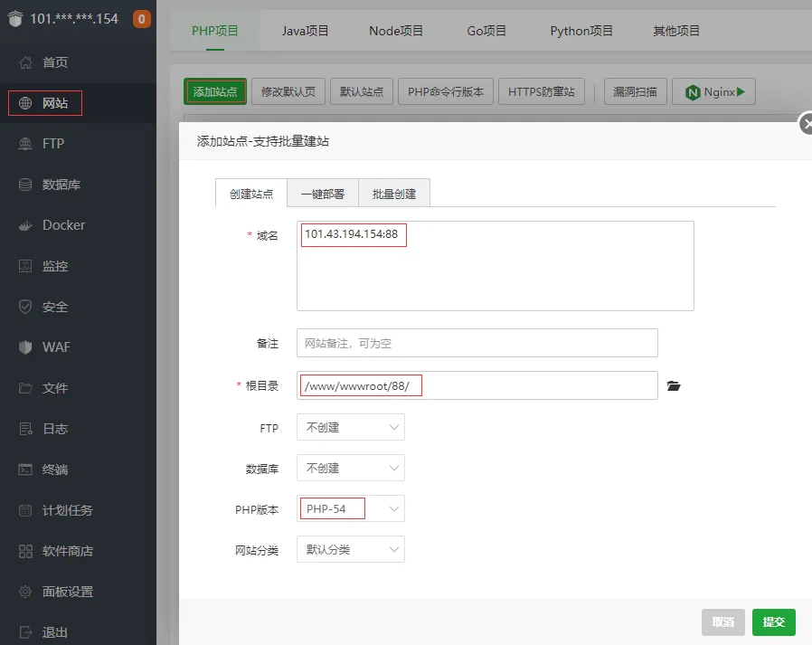Click the 根目录 path input field
Image resolution: width=812 pixels, height=645 pixels.
[x=477, y=385]
